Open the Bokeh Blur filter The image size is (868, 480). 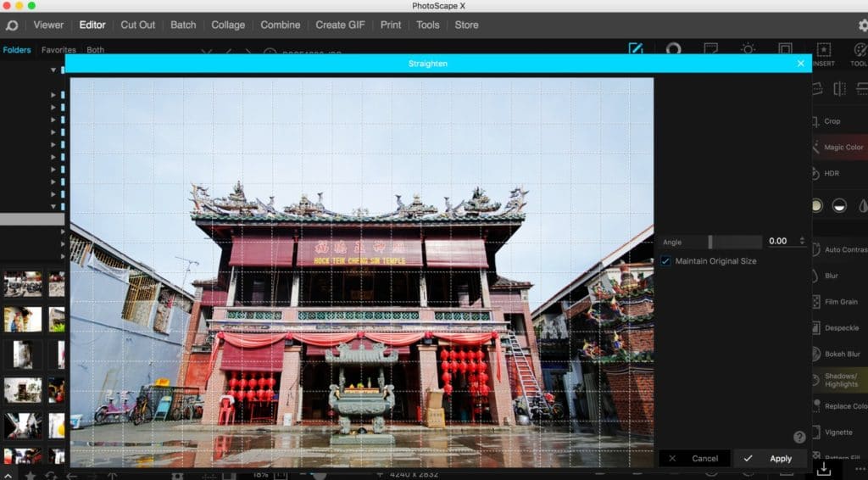click(842, 354)
